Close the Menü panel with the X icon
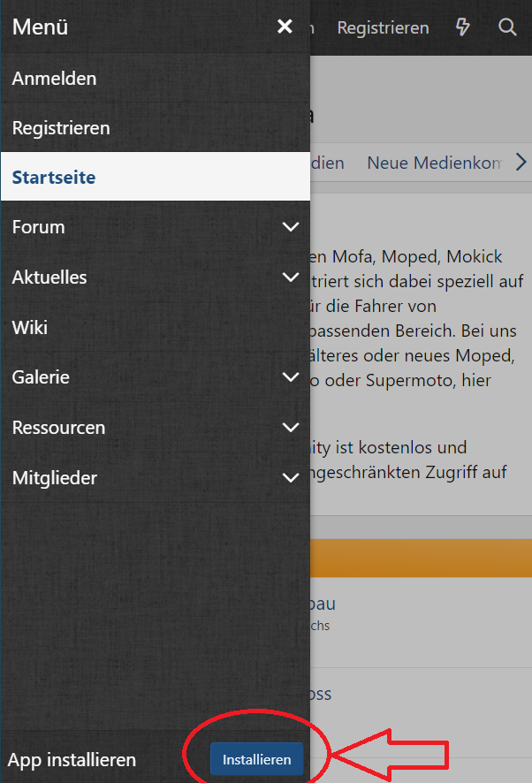The height and width of the screenshot is (783, 532). coord(285,27)
